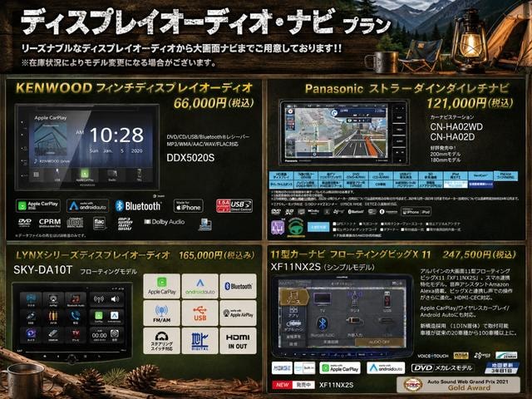Click the KENWOOD display 10:28 screen image
This screenshot has width=532, height=399.
pos(87,147)
